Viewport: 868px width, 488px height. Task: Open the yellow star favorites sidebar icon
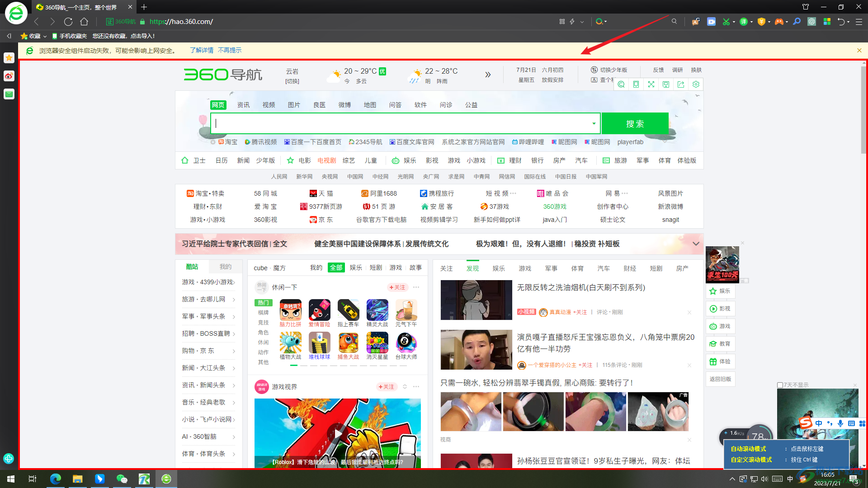pyautogui.click(x=9, y=58)
